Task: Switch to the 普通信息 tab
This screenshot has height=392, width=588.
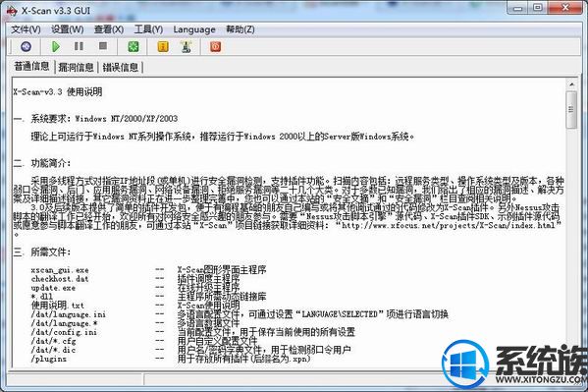Action: [x=31, y=67]
